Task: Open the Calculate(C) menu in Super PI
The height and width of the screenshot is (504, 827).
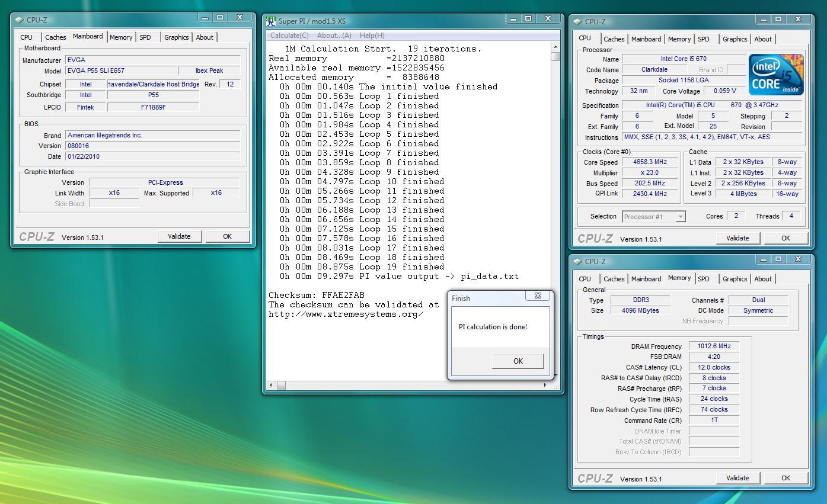Action: click(289, 36)
